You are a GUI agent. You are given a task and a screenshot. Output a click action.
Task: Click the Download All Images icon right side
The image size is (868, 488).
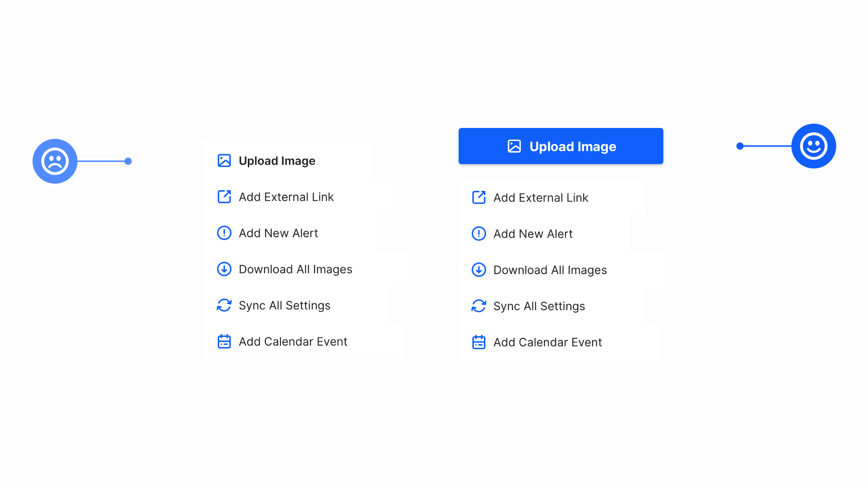[x=478, y=269]
